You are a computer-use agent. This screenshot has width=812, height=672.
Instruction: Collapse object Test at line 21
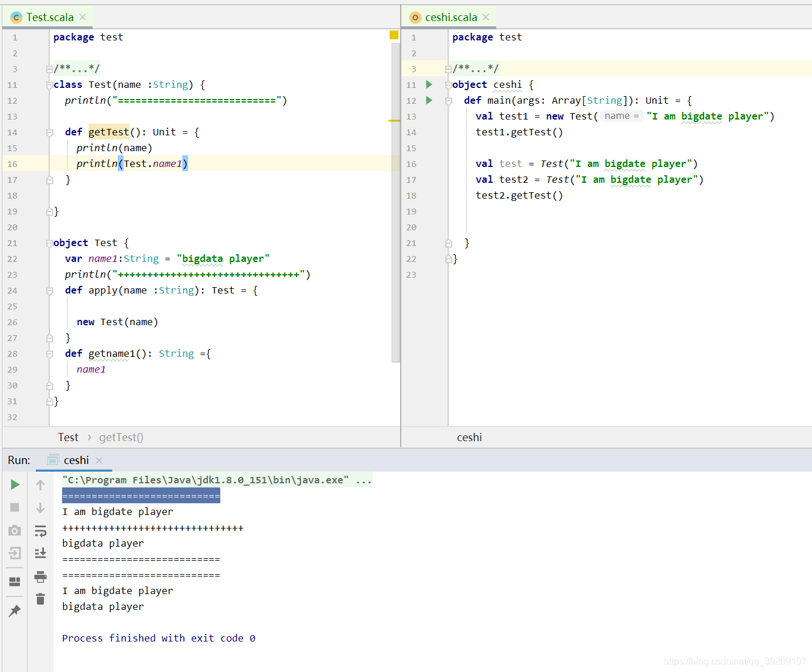(x=49, y=243)
